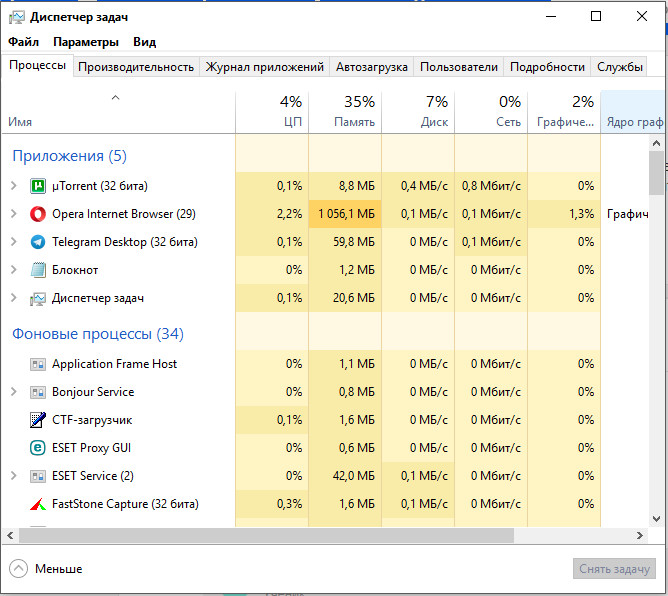Click ESET Service's 42,0 МБ memory cell
Image resolution: width=668 pixels, height=596 pixels.
[345, 476]
